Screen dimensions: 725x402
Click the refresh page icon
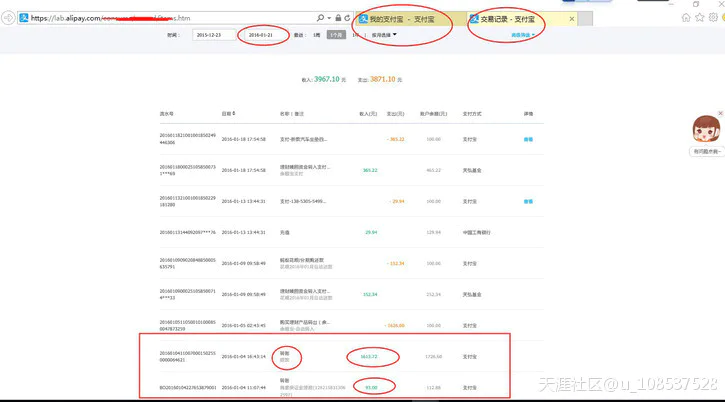(x=347, y=18)
